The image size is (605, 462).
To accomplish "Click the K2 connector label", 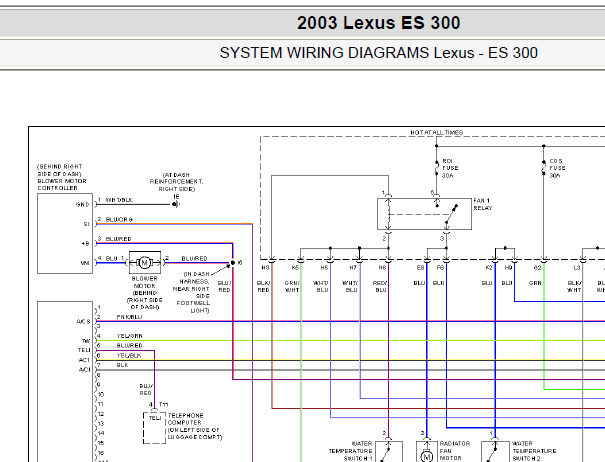I will 489,267.
